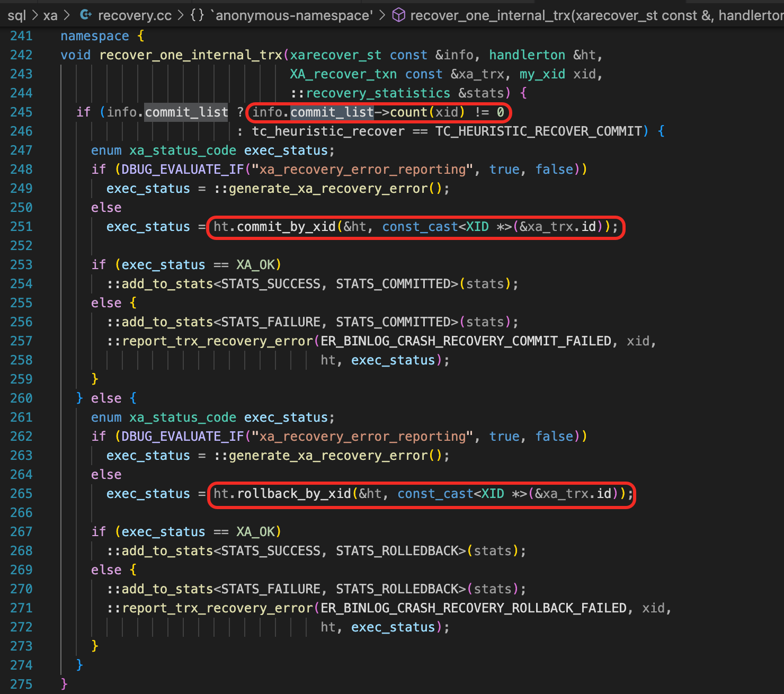Click report_trx_recovery_error on line 257

217,341
